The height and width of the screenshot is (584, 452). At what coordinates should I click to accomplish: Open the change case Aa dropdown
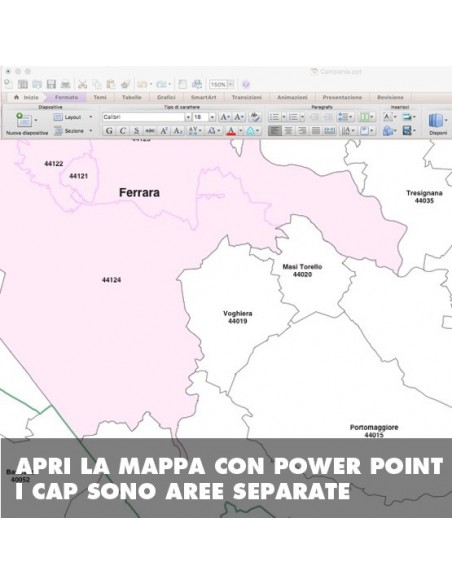(214, 130)
